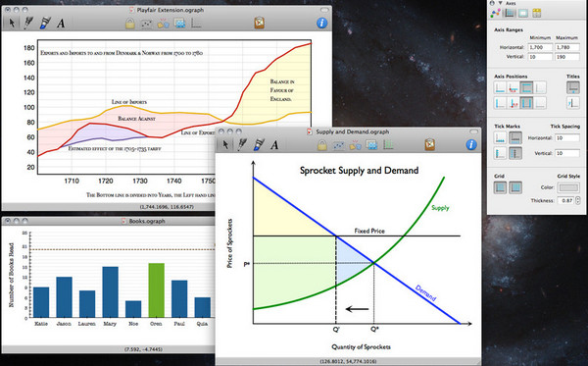Viewport: 588px width, 366px height.
Task: Click the grid Thickness stepper arrows
Action: pyautogui.click(x=578, y=200)
